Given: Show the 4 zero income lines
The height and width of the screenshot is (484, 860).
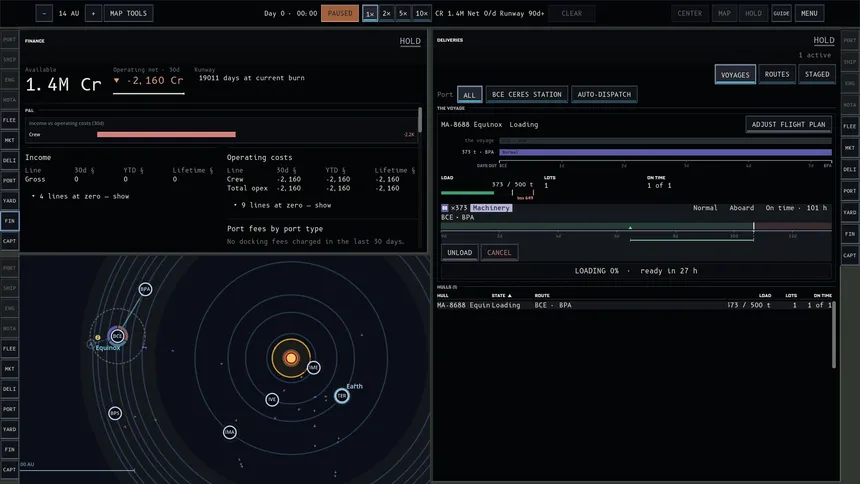Looking at the screenshot, I should point(83,196).
